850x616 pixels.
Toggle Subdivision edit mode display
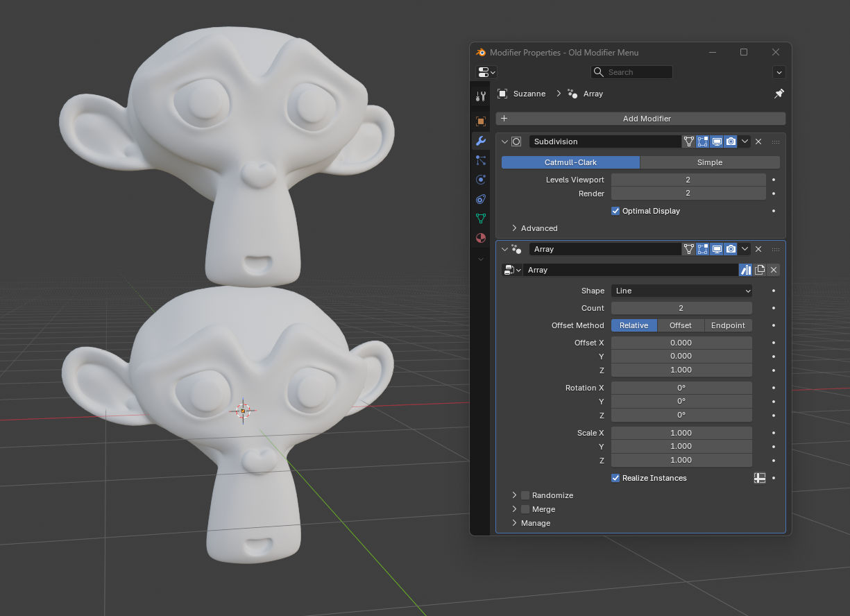(703, 142)
